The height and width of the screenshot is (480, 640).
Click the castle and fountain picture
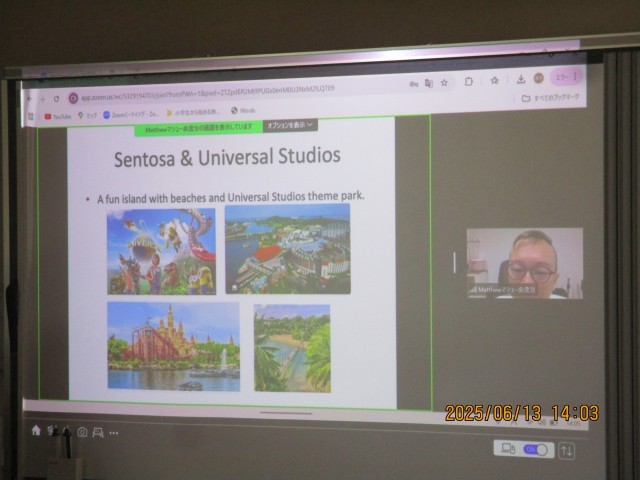[x=173, y=346]
